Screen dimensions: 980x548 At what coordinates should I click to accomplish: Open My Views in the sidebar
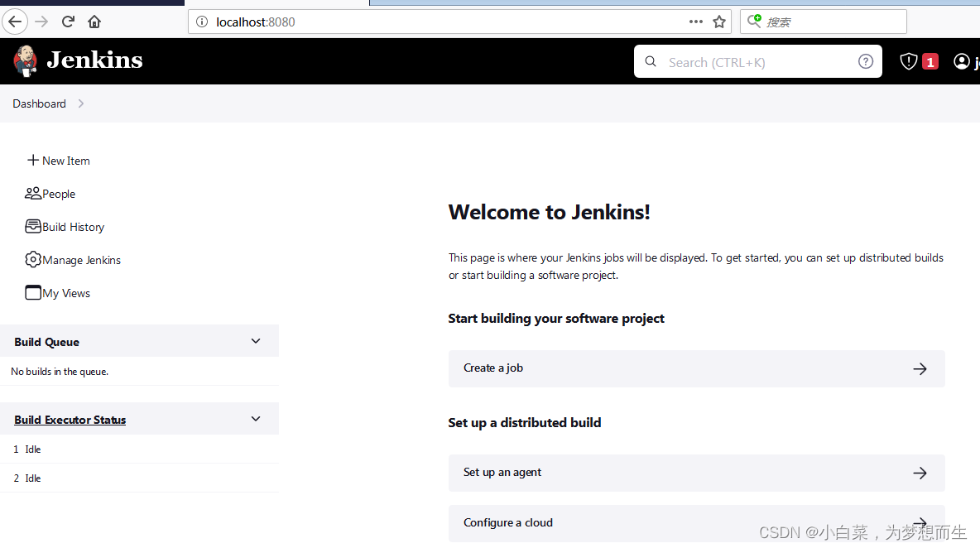coord(66,293)
